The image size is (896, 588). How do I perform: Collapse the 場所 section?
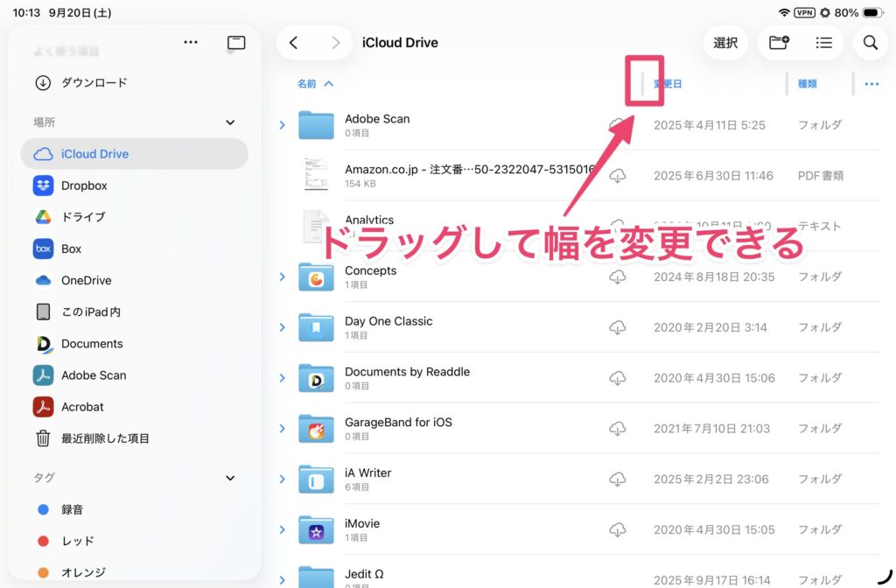[x=230, y=122]
